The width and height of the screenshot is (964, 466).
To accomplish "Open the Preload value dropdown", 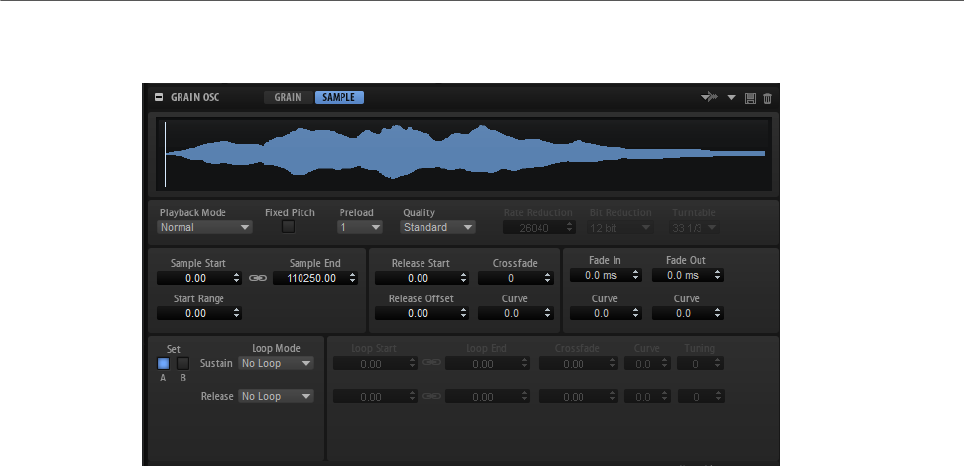I will [360, 227].
